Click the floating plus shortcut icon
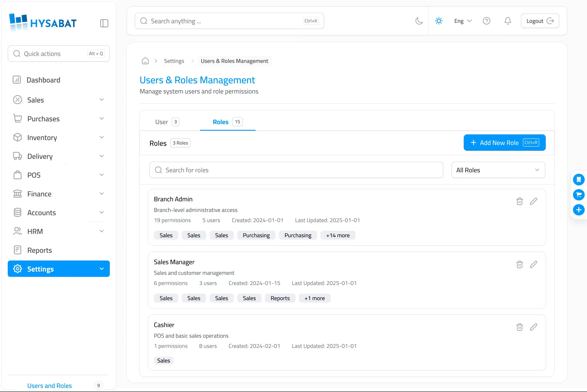Viewport: 587px width, 392px height. 579,210
